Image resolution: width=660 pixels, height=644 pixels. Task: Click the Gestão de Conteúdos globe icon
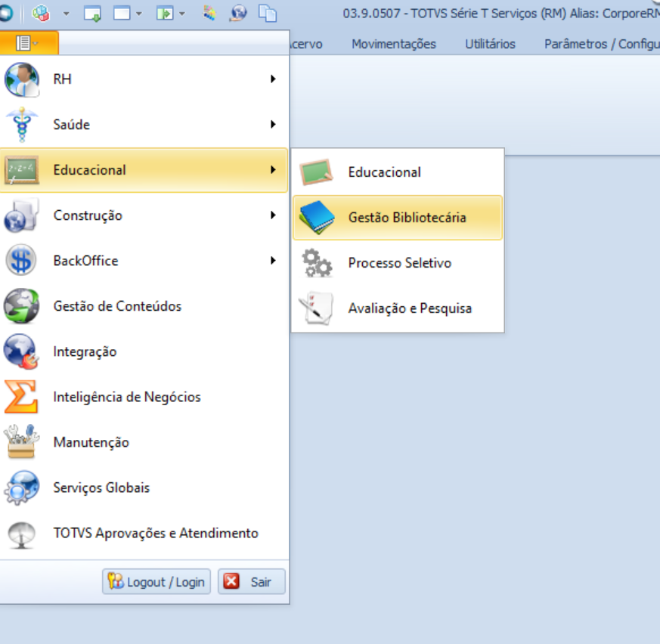tap(22, 306)
